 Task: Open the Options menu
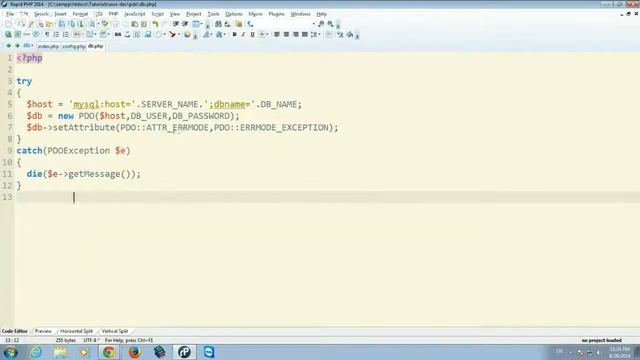pos(234,14)
